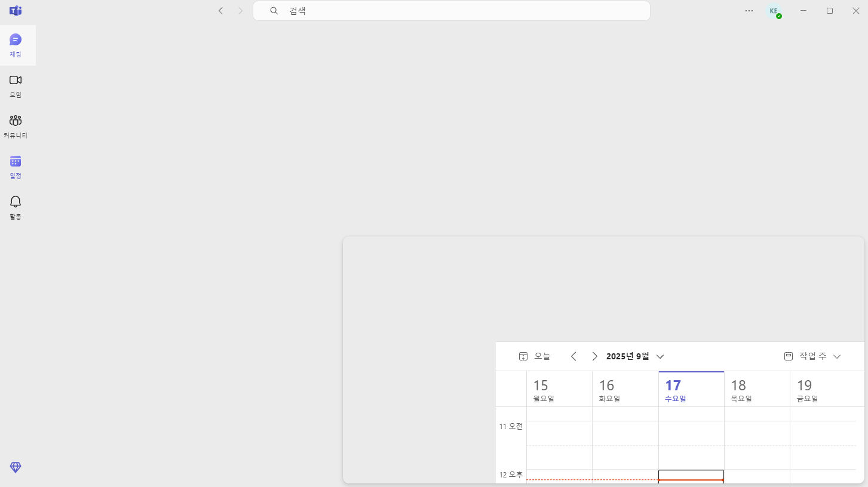Image resolution: width=868 pixels, height=487 pixels.
Task: Click the 12 오후 time label
Action: (x=511, y=474)
